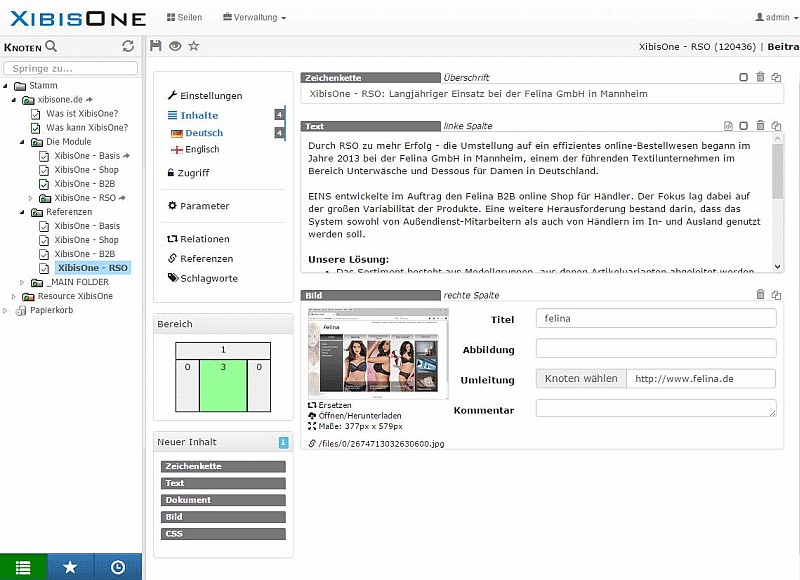Open history tab with the clock in the bottom bar
This screenshot has height=580, width=800.
pyautogui.click(x=118, y=567)
